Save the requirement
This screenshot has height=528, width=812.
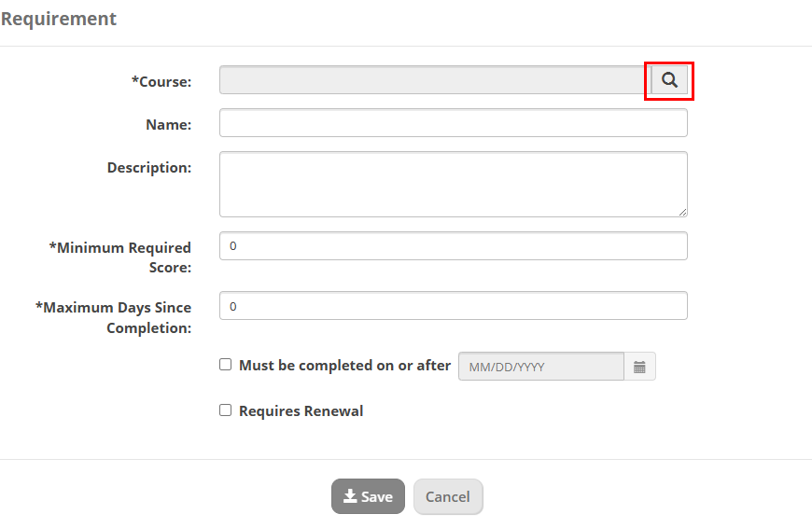pyautogui.click(x=368, y=496)
